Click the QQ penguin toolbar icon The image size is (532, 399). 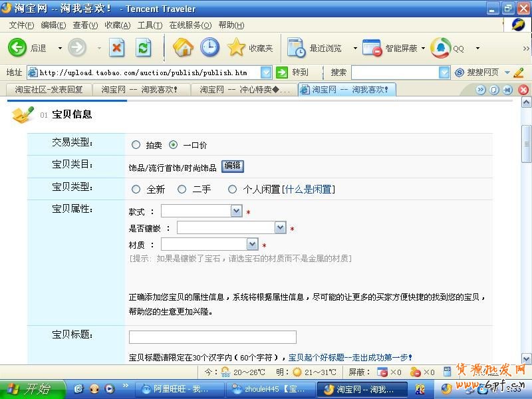point(440,48)
